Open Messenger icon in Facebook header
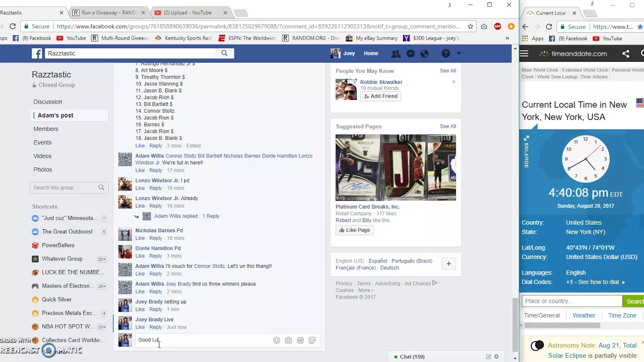 tap(410, 53)
